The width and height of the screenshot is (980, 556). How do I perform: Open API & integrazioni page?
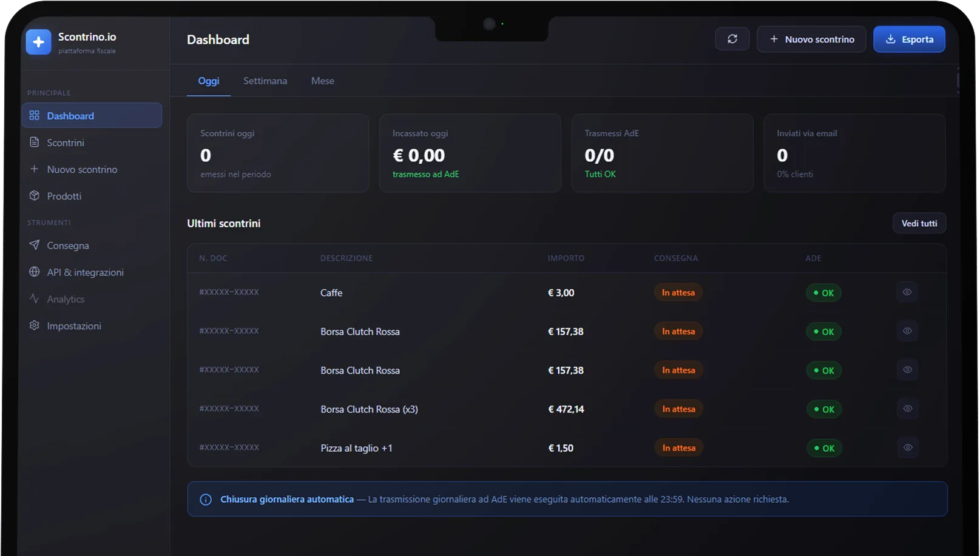(92, 272)
